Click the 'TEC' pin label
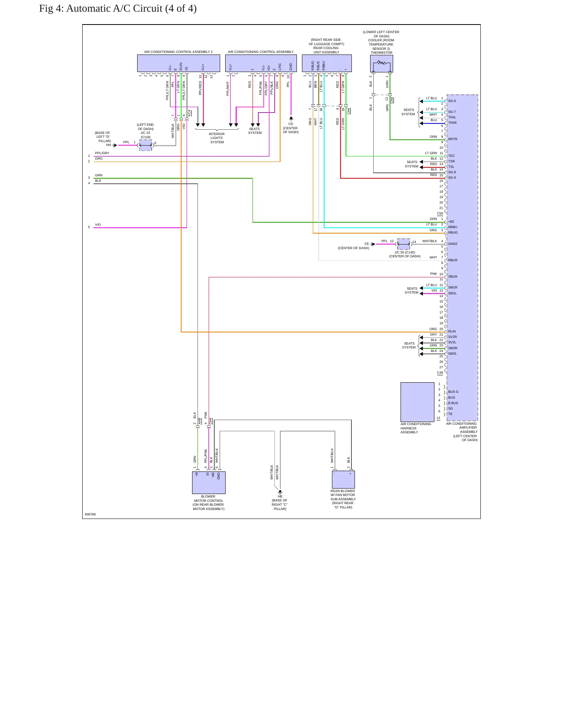Image resolution: width=563 pixels, height=728 pixels. coord(451,156)
